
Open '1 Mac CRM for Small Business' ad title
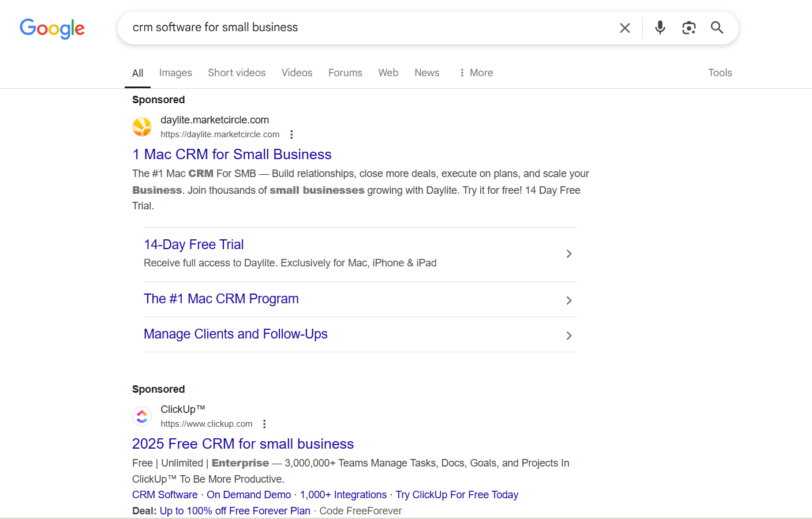click(x=232, y=155)
